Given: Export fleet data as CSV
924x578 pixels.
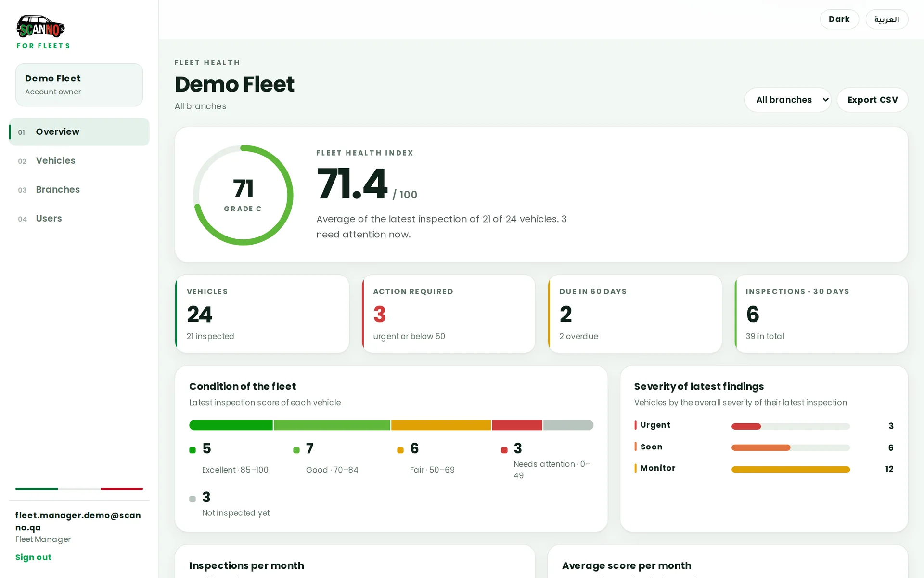Looking at the screenshot, I should point(872,100).
